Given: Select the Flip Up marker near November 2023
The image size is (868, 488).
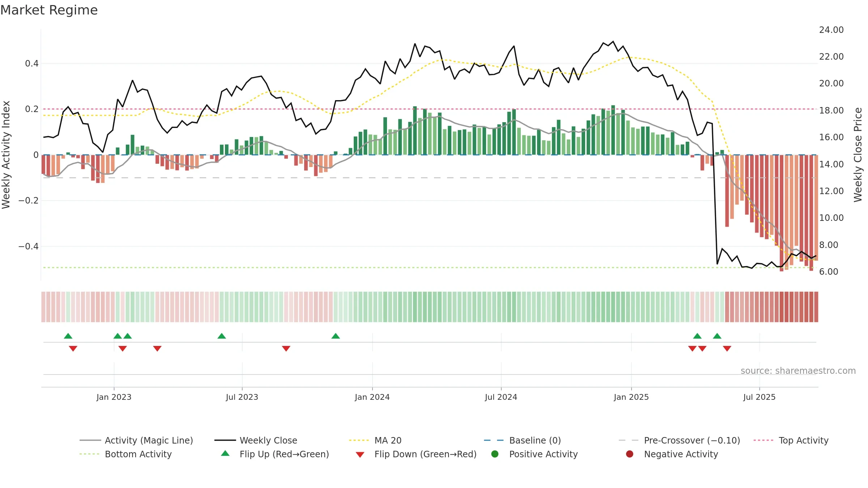Looking at the screenshot, I should pos(336,336).
